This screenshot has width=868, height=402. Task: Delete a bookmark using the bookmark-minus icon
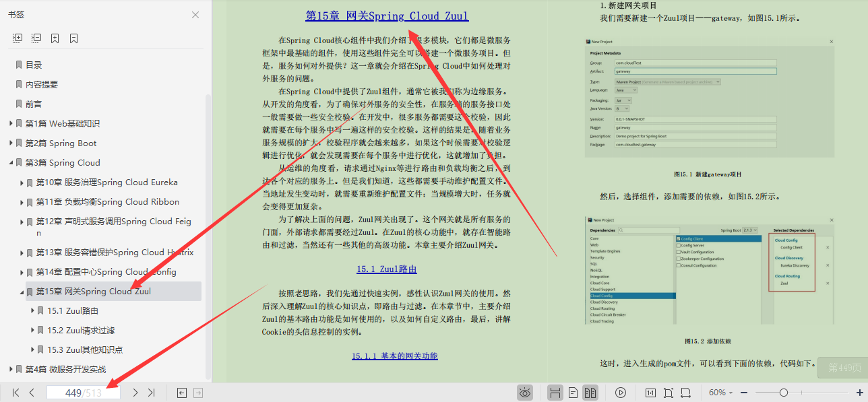[x=73, y=38]
